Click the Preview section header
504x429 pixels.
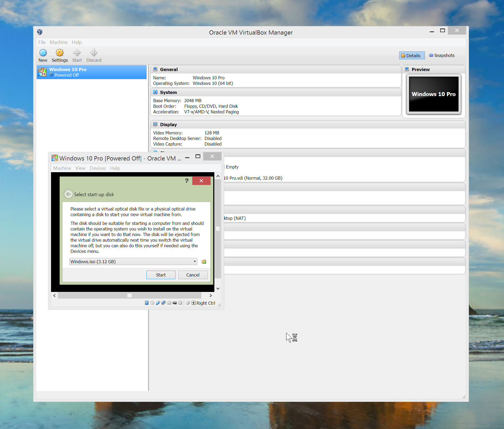pos(434,69)
